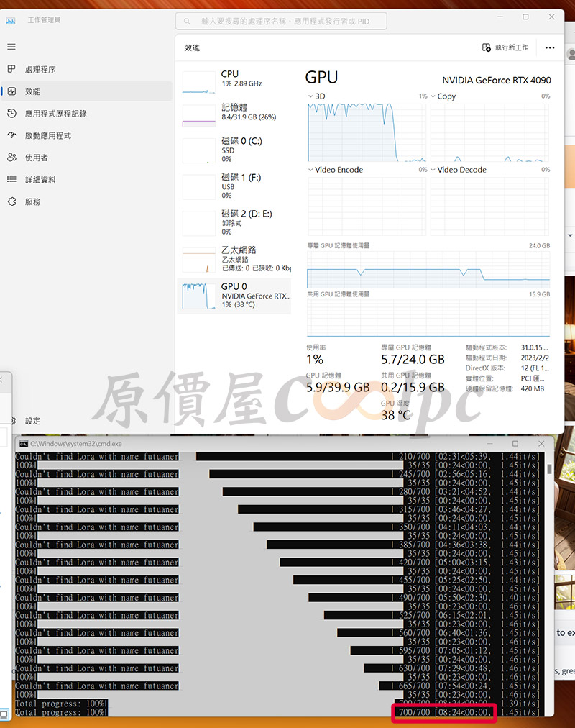Select the GPU 0 NVIDIA item
Screen dimensions: 575x728
[234, 295]
